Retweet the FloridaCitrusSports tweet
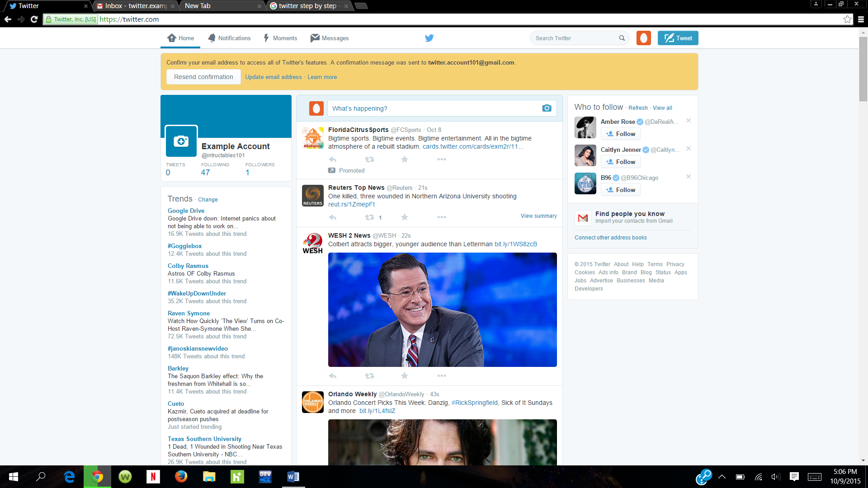This screenshot has height=488, width=868. coord(369,160)
